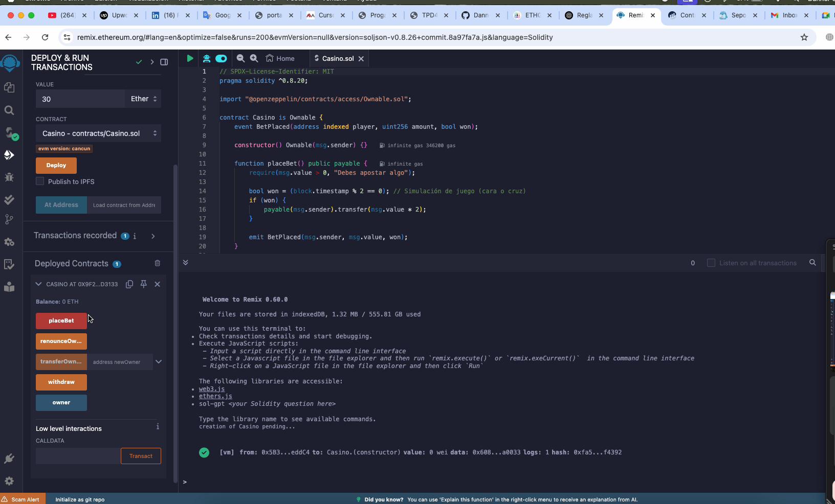
Task: Click the info icon next to Transactions recorded
Action: [135, 236]
